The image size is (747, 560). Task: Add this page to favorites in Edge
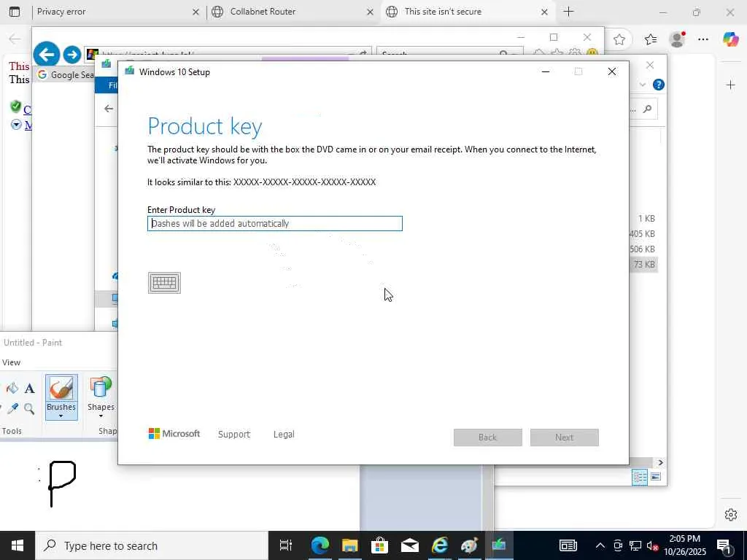[619, 39]
